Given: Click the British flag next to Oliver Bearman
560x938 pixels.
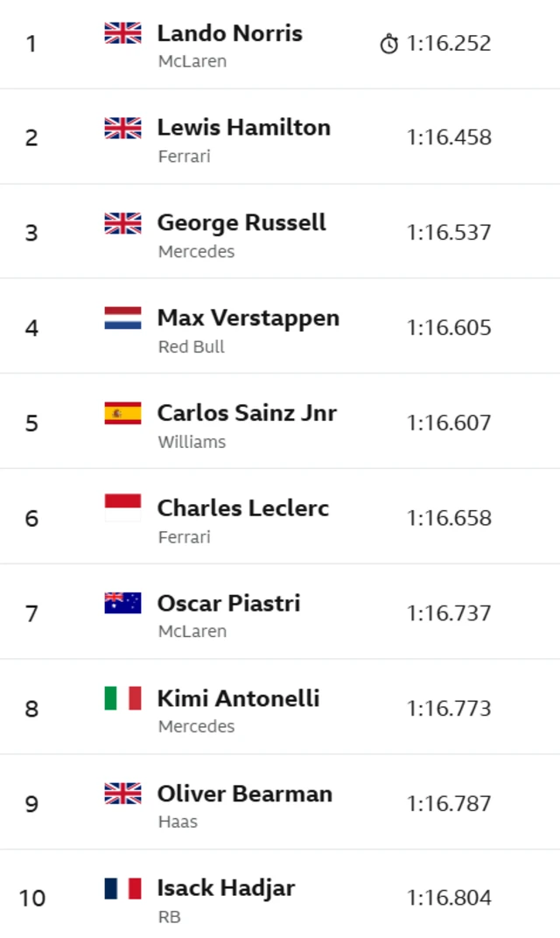Looking at the screenshot, I should tap(122, 794).
